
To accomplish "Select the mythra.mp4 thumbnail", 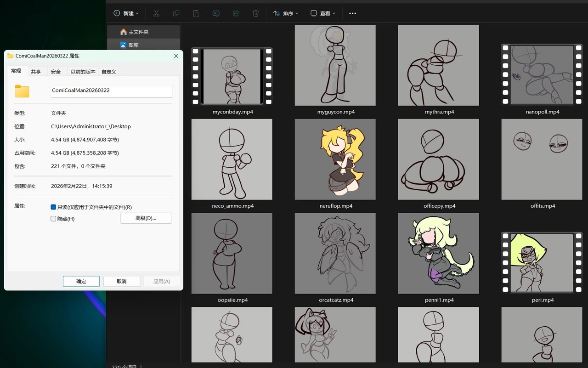I will (x=439, y=65).
